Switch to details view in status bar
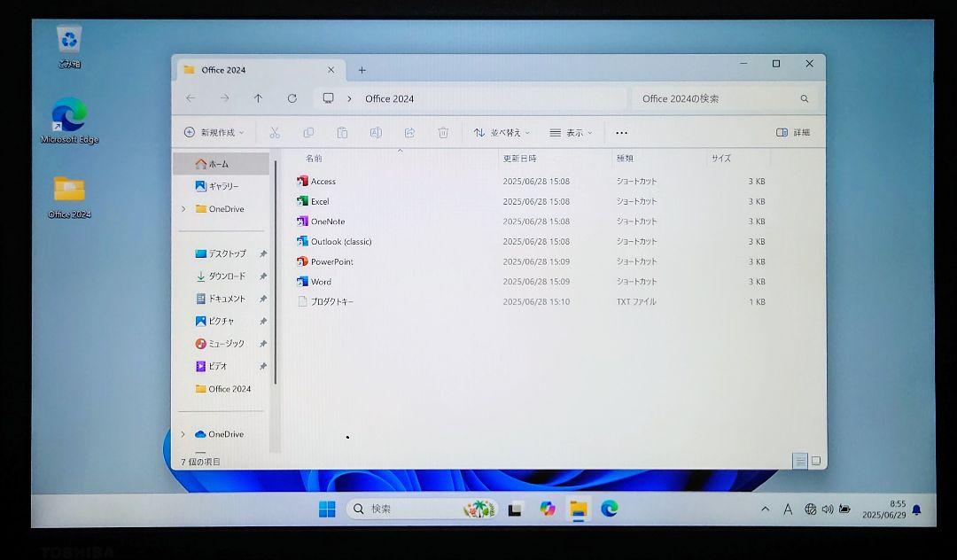Viewport: 957px width, 560px height. (x=800, y=461)
